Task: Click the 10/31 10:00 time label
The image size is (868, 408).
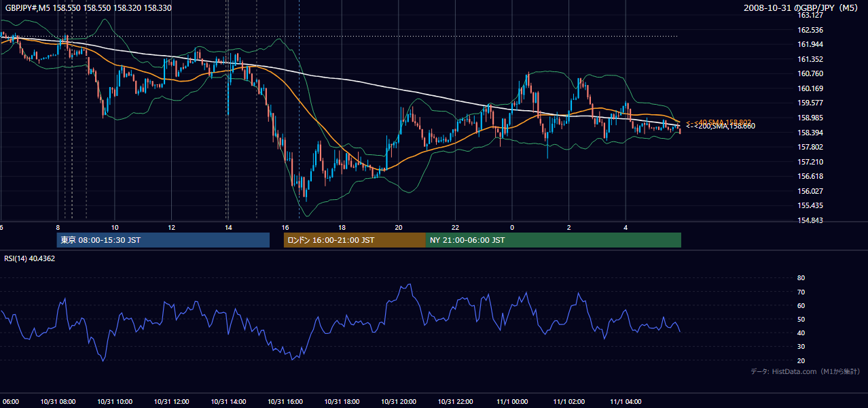Action: click(115, 402)
